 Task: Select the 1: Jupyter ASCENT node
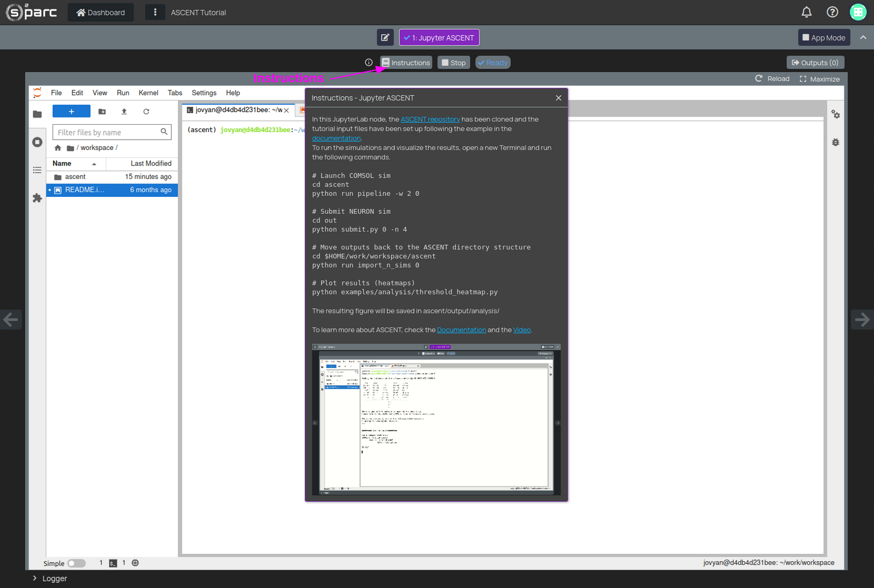coord(439,37)
